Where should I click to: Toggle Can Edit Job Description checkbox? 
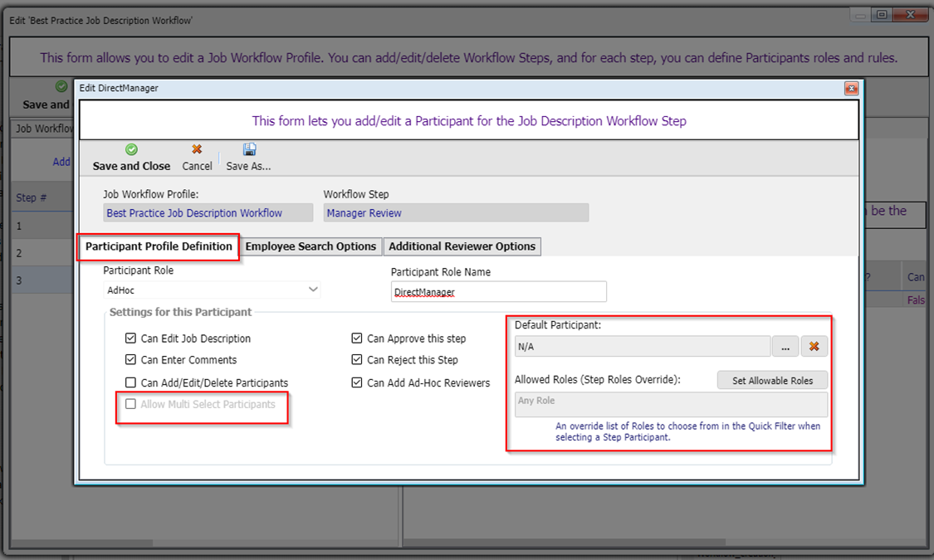click(x=130, y=338)
